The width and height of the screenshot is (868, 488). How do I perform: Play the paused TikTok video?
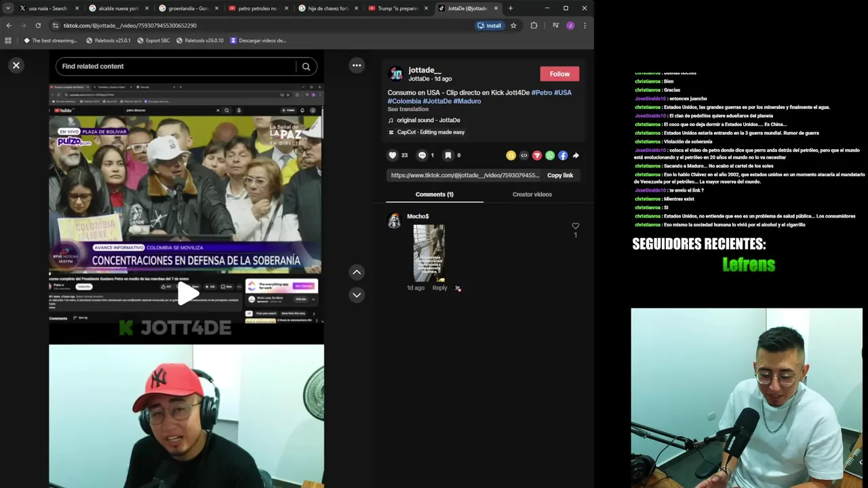186,293
